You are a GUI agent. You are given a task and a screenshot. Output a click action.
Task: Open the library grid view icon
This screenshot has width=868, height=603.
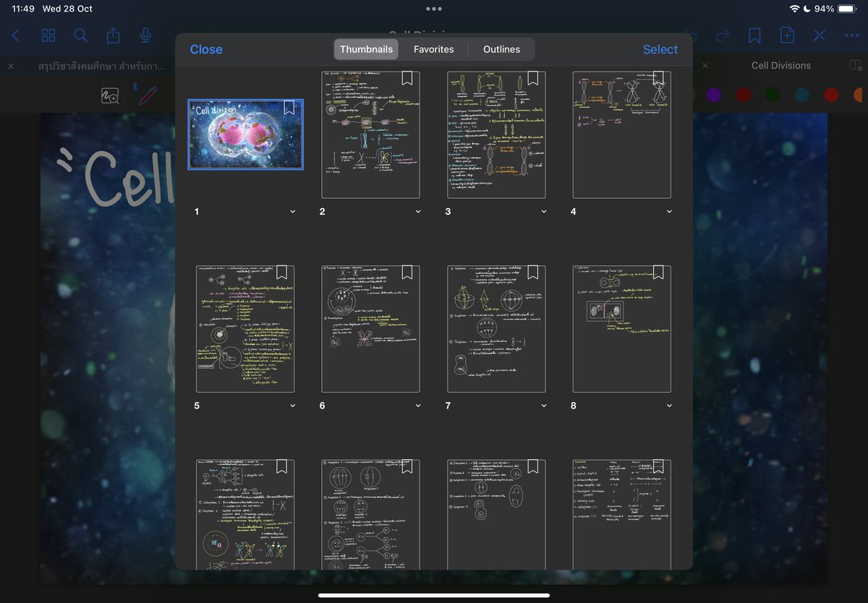[48, 35]
